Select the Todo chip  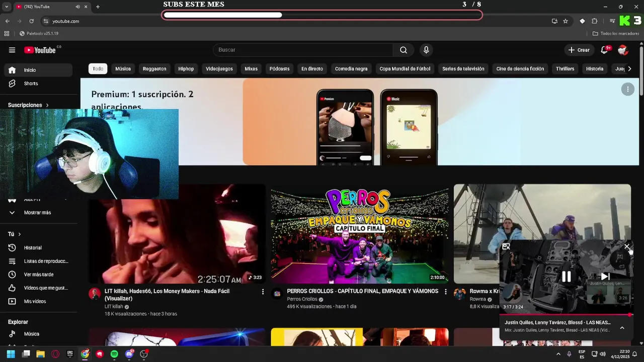point(98,69)
